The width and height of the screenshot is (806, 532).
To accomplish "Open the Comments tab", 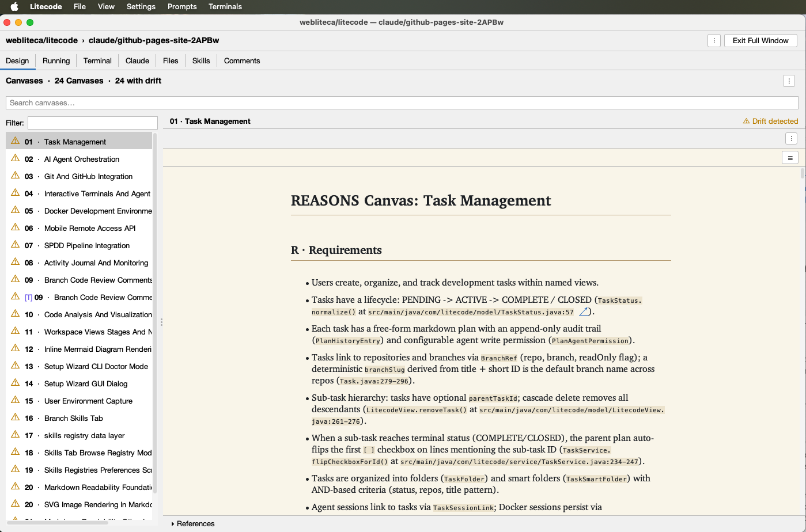I will pos(242,60).
